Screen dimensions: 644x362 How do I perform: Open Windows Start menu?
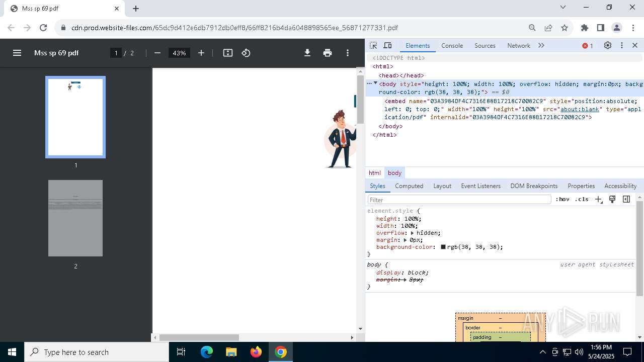tap(12, 352)
